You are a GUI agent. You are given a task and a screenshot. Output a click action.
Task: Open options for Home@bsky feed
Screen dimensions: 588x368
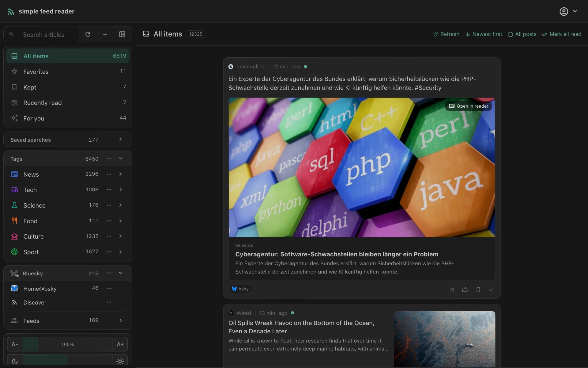(109, 288)
